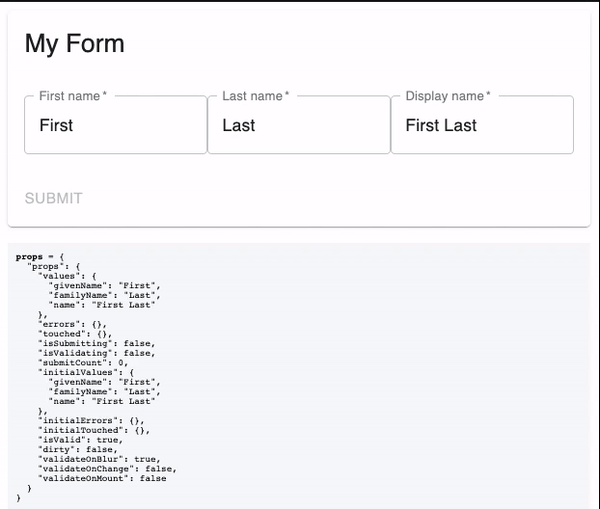
Task: Select the "dirty": false debug line
Action: (x=78, y=449)
